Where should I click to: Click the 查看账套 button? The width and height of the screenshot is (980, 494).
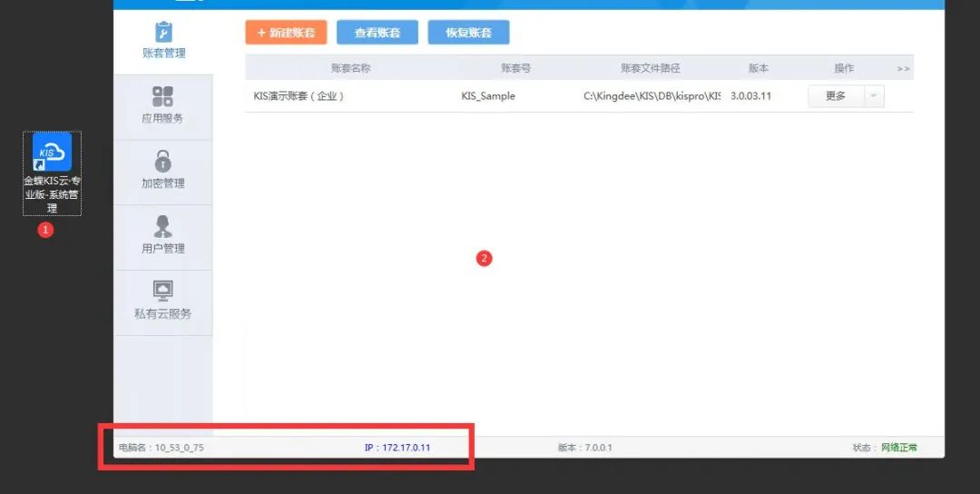point(377,33)
